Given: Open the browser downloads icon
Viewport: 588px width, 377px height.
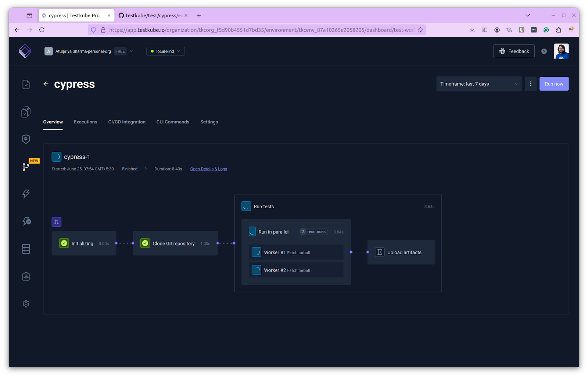Looking at the screenshot, I should (472, 30).
